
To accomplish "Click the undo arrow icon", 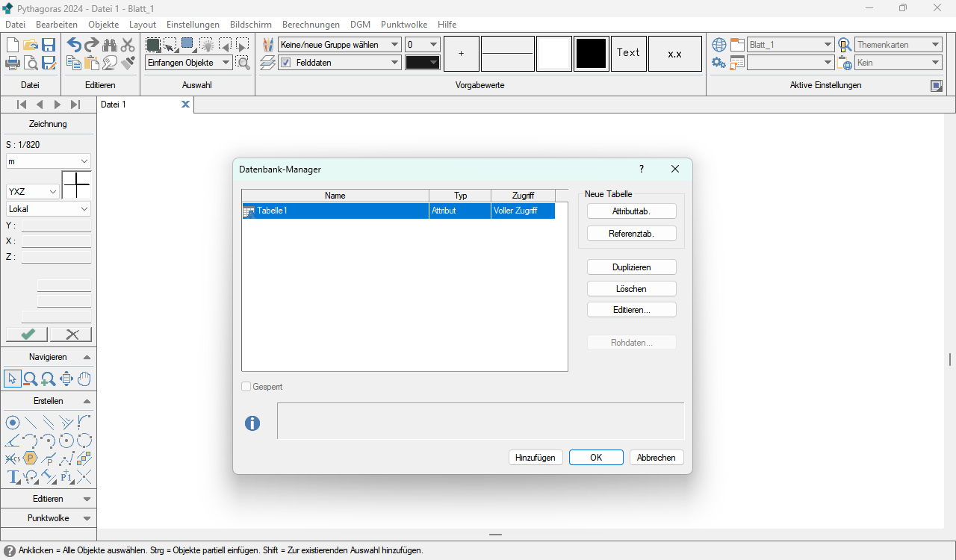I will tap(74, 45).
